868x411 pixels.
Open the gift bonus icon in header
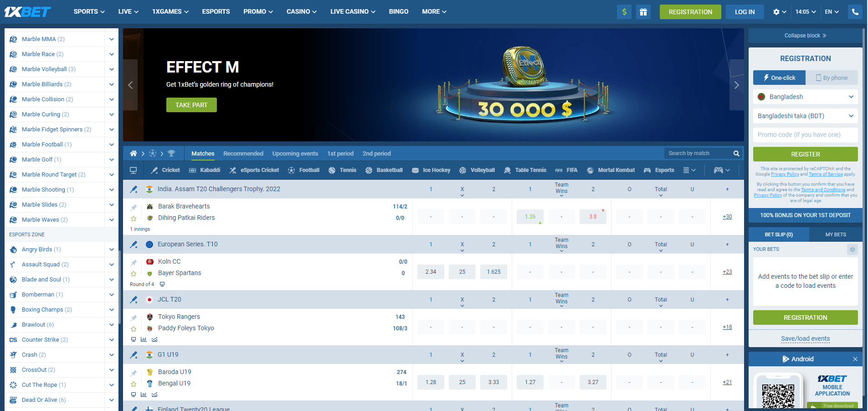click(643, 12)
